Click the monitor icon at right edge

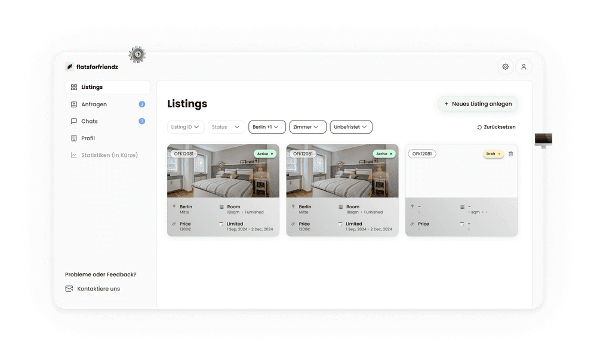(x=543, y=140)
